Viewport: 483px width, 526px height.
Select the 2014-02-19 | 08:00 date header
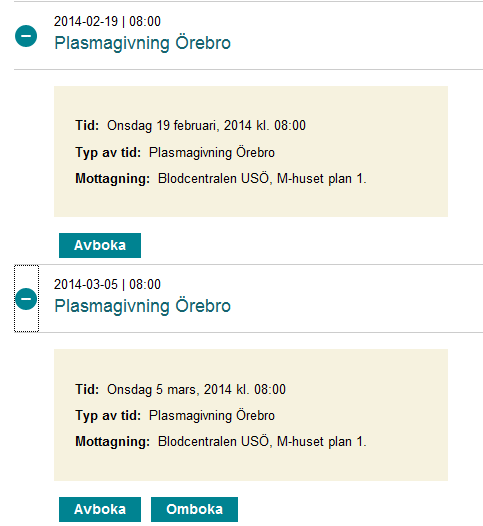tap(107, 21)
